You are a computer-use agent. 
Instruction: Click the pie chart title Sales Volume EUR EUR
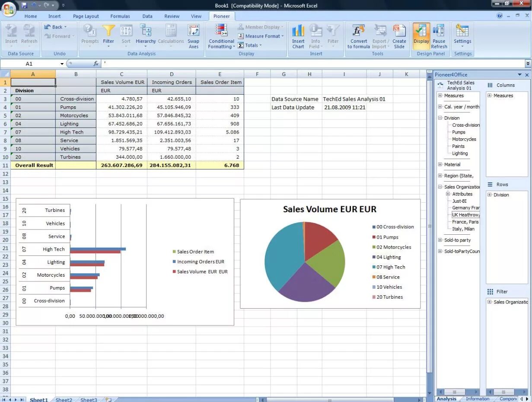tap(330, 209)
